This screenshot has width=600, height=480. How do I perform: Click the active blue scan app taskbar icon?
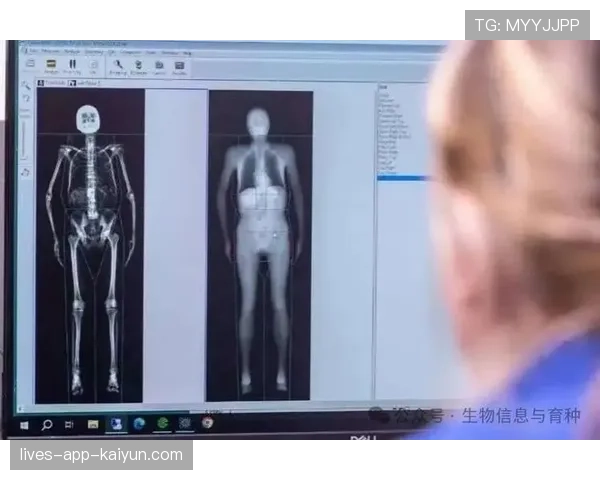pos(116,424)
